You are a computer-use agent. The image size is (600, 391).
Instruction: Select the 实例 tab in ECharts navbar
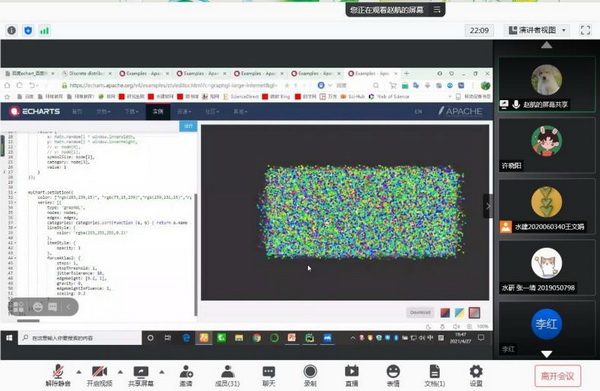point(158,111)
